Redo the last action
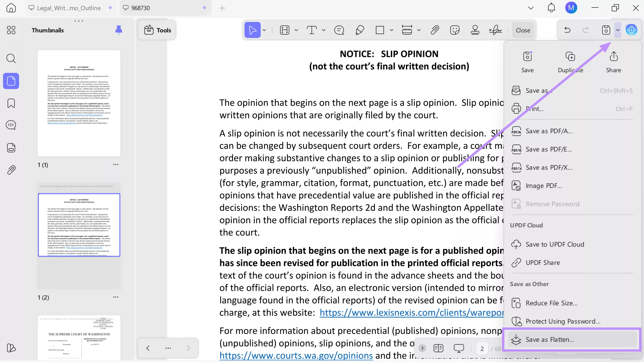This screenshot has height=362, width=644. click(586, 30)
